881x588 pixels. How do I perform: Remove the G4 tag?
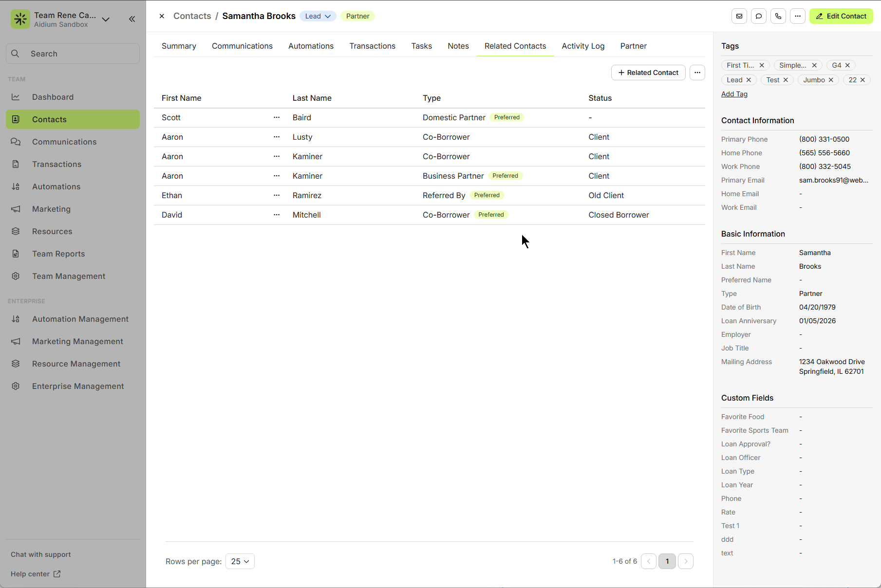[847, 65]
